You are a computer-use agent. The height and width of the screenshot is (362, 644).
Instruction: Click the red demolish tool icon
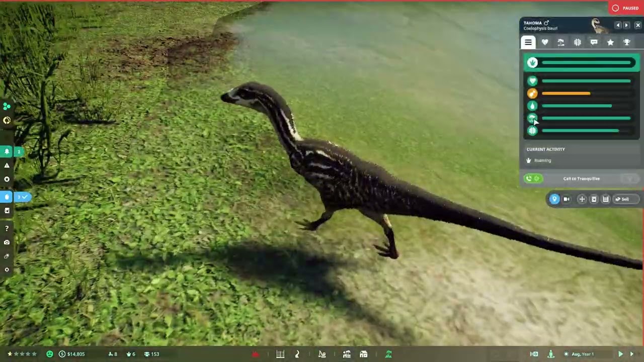click(x=256, y=354)
